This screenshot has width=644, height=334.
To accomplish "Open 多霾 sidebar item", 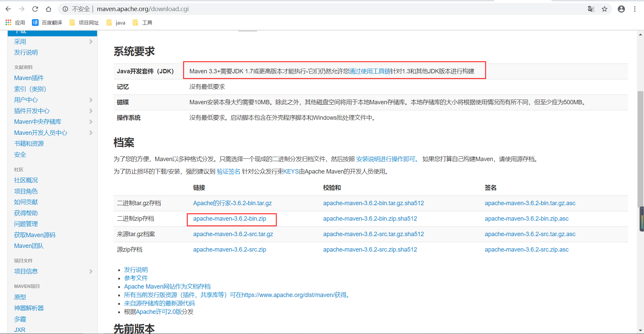I will (20, 319).
